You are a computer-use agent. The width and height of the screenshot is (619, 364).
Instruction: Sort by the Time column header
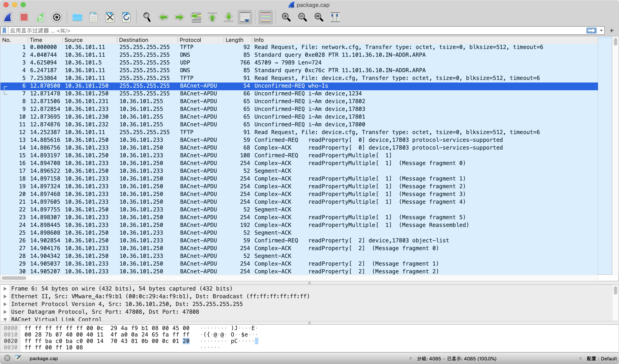pos(45,40)
